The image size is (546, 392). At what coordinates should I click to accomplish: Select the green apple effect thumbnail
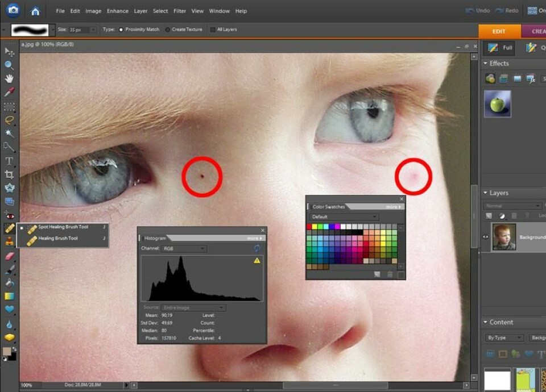coord(497,104)
